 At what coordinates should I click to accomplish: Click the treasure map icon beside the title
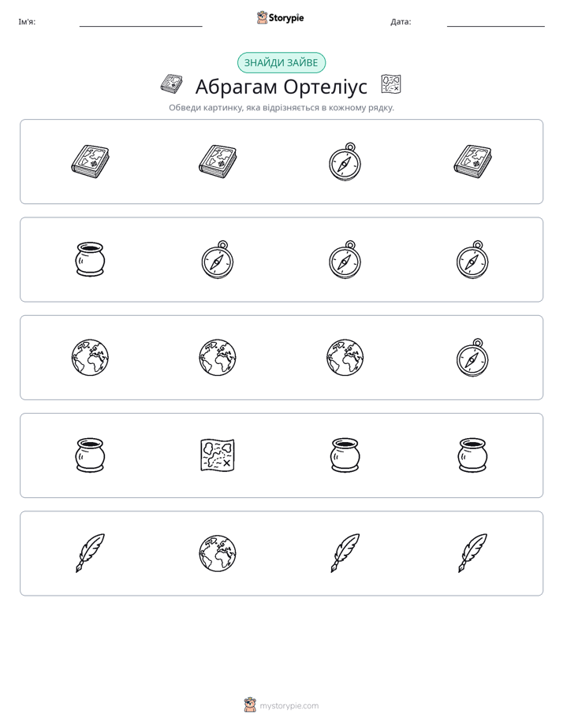click(390, 84)
